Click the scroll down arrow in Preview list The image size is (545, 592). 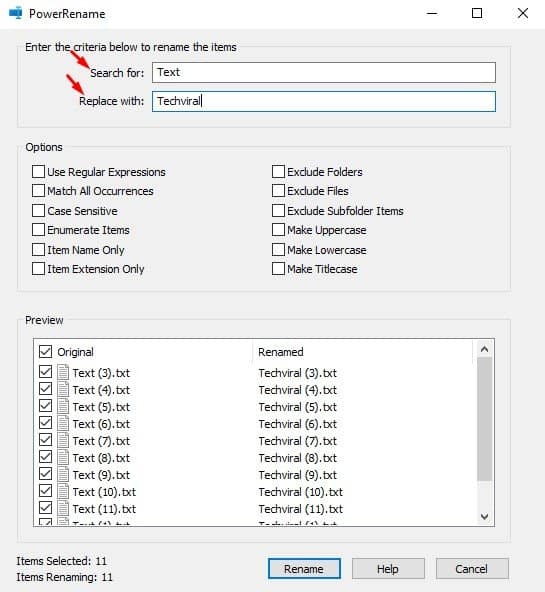[x=484, y=516]
